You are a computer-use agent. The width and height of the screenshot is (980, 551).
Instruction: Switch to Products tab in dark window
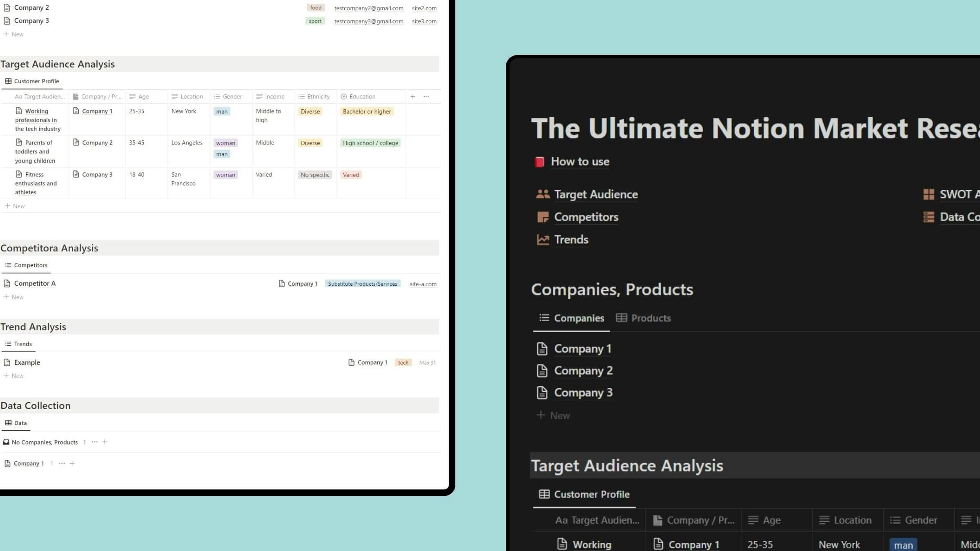coord(643,318)
